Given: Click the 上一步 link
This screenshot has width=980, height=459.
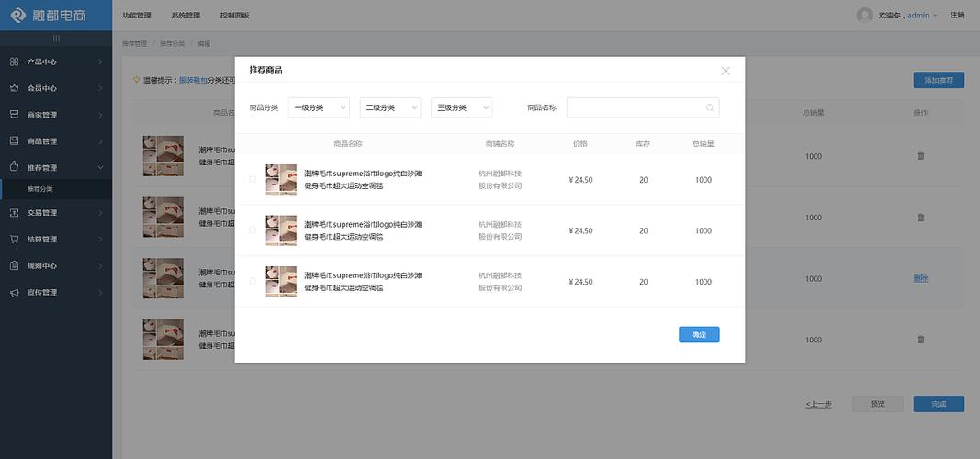Looking at the screenshot, I should click(x=818, y=405).
